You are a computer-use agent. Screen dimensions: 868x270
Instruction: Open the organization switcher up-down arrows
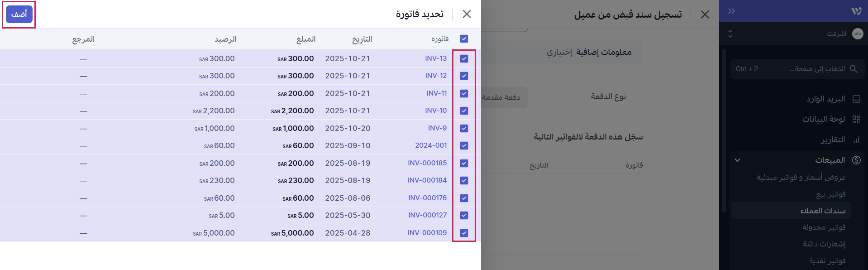coord(730,34)
